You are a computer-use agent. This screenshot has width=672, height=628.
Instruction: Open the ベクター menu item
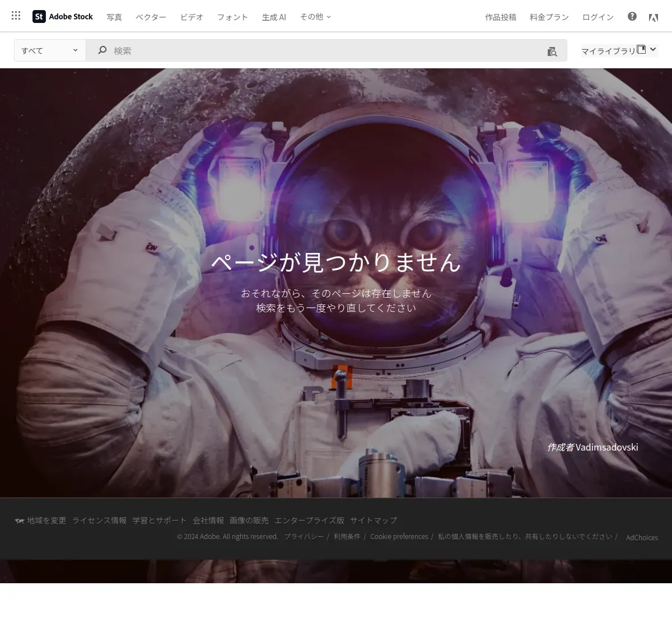click(x=151, y=17)
